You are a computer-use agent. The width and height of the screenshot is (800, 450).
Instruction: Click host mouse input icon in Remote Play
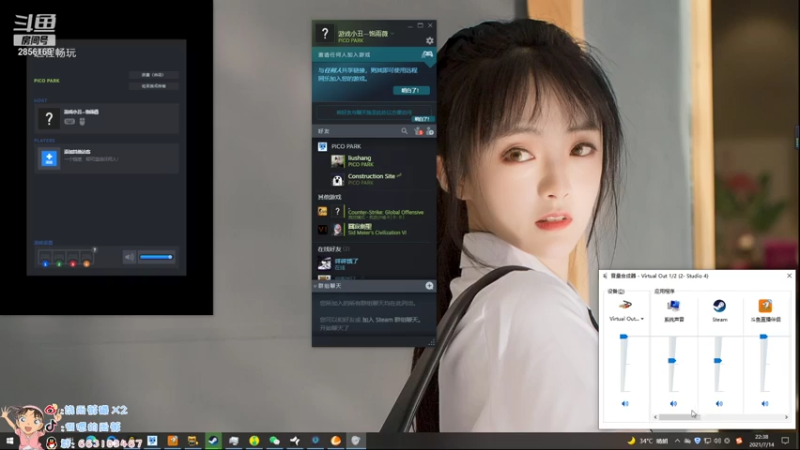click(82, 121)
